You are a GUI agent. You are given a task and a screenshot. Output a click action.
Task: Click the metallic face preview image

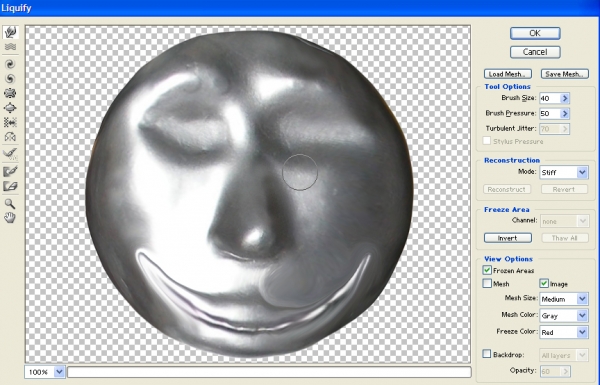tap(249, 194)
